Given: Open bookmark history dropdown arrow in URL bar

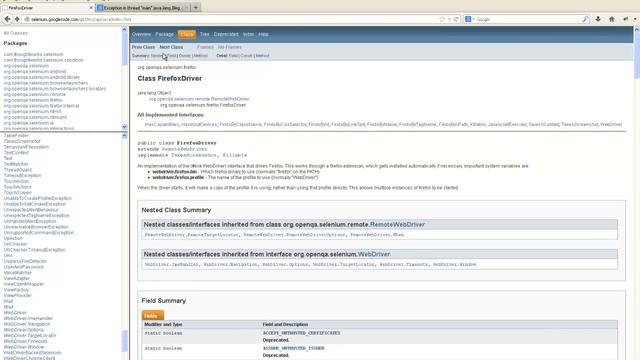Looking at the screenshot, I should (x=449, y=19).
